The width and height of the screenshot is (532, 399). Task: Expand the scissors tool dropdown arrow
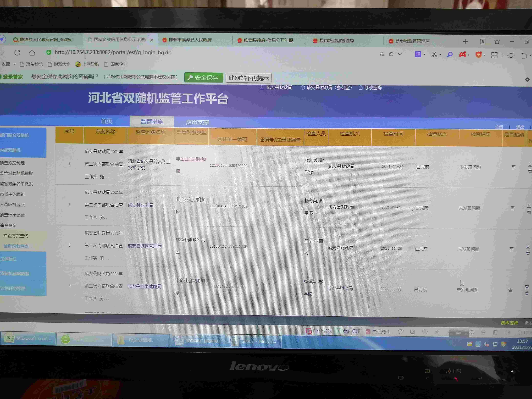(440, 55)
